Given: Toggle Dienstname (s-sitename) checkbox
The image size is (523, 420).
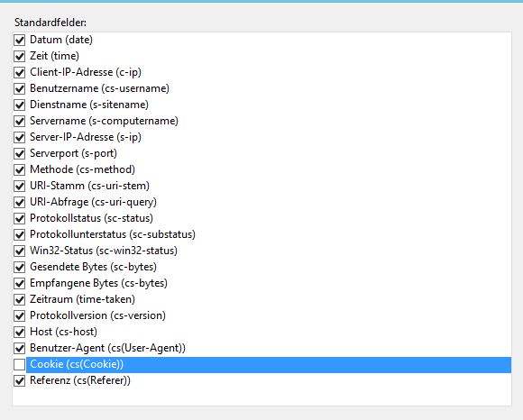Looking at the screenshot, I should (19, 105).
